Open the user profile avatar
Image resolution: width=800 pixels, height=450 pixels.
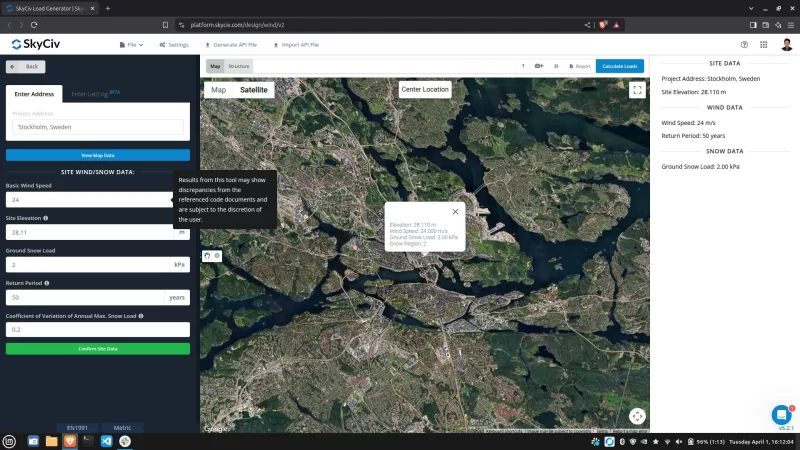click(787, 44)
